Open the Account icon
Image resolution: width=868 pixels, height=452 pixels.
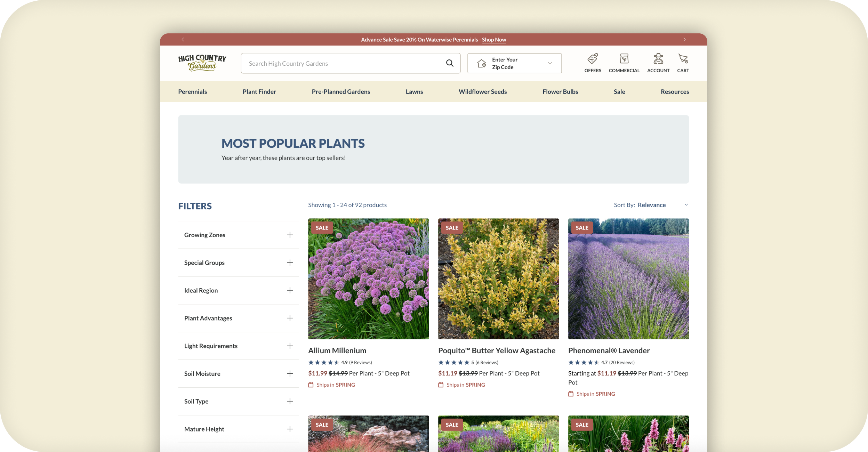(658, 59)
